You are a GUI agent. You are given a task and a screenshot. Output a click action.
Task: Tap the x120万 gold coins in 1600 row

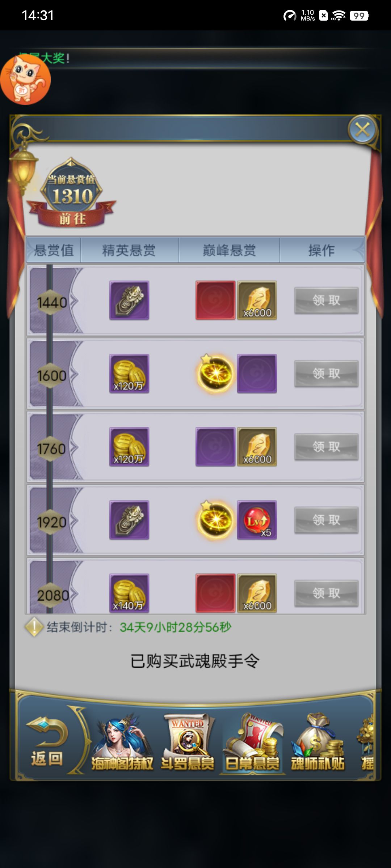[129, 374]
